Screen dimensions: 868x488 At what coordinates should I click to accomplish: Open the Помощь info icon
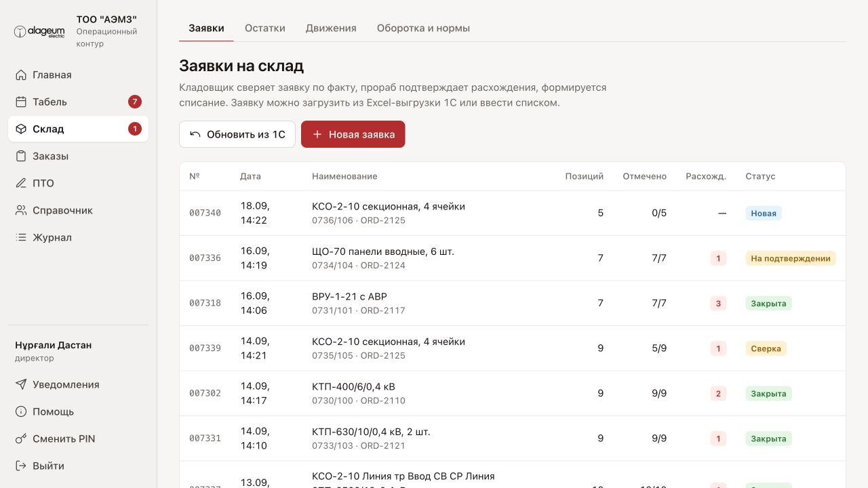21,411
